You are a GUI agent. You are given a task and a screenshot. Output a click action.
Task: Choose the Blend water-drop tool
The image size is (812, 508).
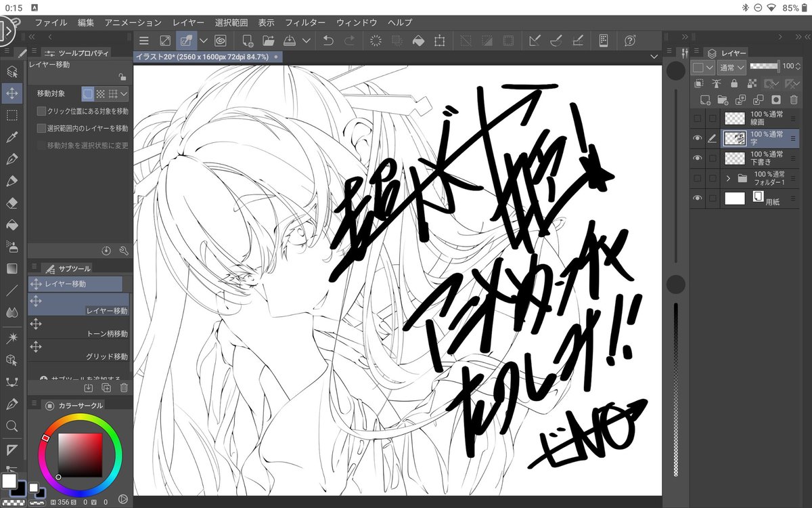12,312
